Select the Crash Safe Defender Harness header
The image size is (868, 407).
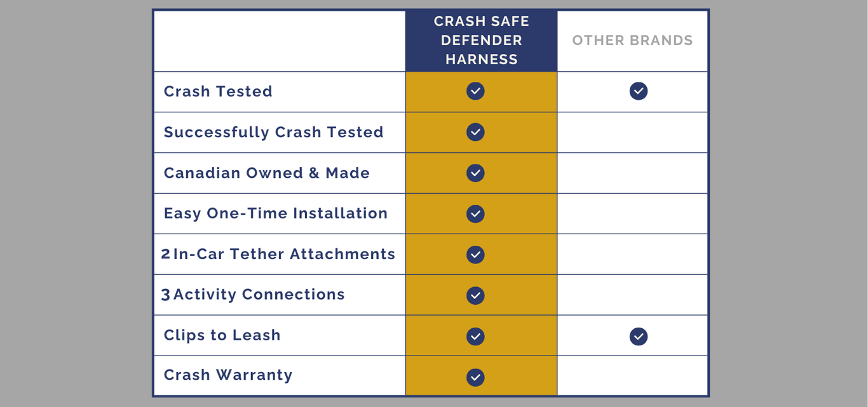tap(481, 41)
